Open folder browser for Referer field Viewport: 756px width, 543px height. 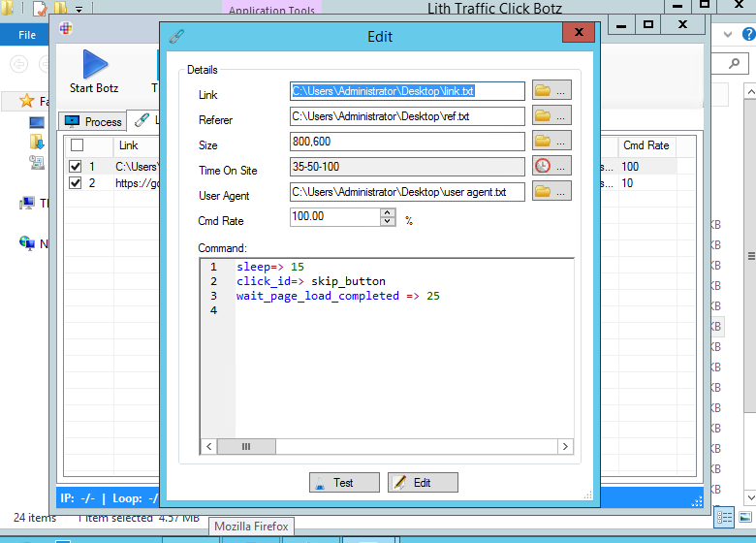click(551, 116)
